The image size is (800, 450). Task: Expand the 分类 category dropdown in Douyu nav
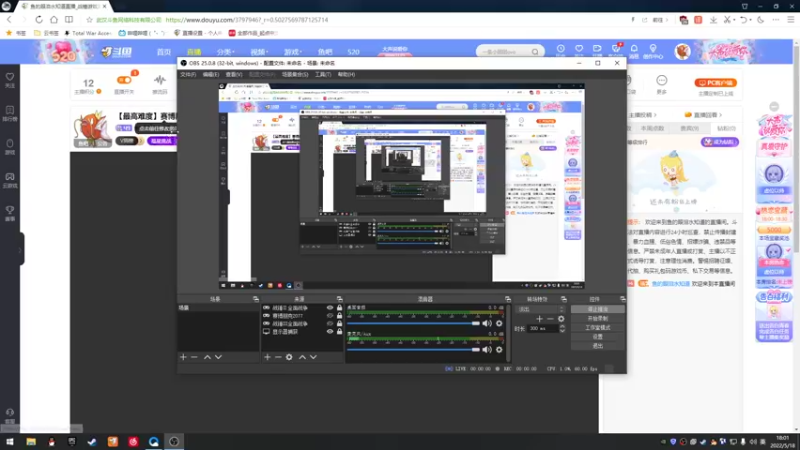226,52
